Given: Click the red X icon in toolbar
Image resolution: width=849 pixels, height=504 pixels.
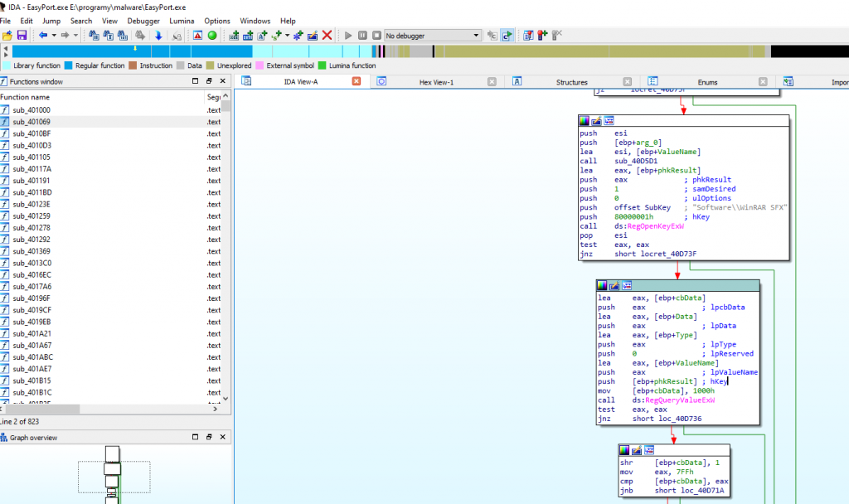Looking at the screenshot, I should 327,36.
